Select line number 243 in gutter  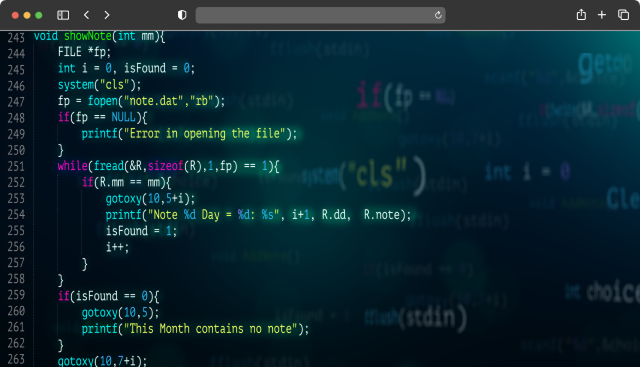[16, 38]
